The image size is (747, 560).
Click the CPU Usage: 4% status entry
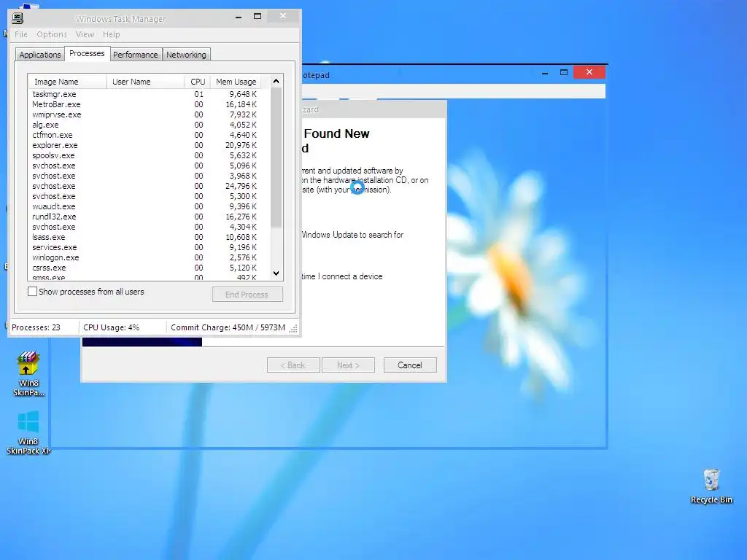pyautogui.click(x=123, y=327)
